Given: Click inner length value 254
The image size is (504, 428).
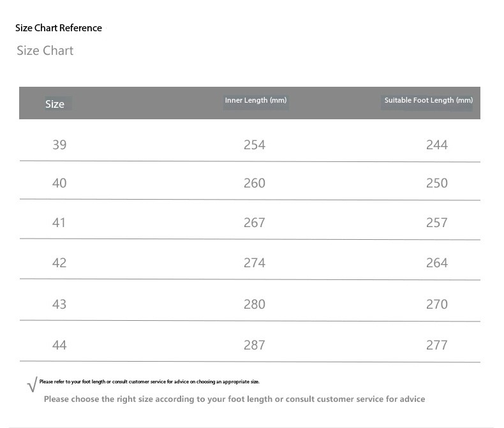Looking at the screenshot, I should click(255, 145).
